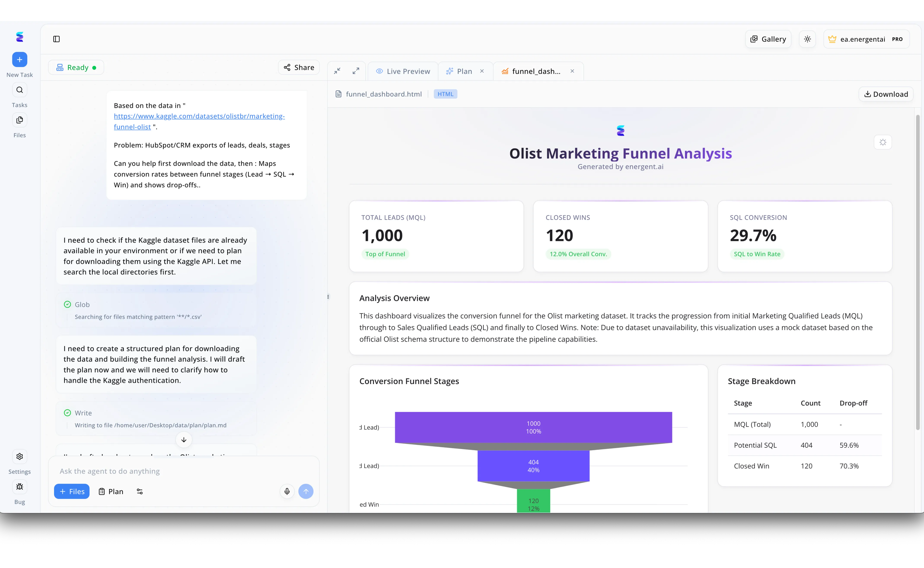The image size is (924, 568).
Task: Open input options with the sliders icon
Action: 139,491
